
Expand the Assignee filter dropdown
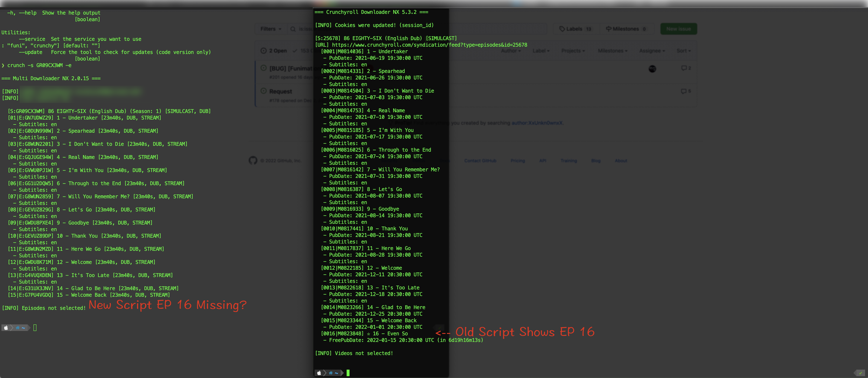(652, 51)
